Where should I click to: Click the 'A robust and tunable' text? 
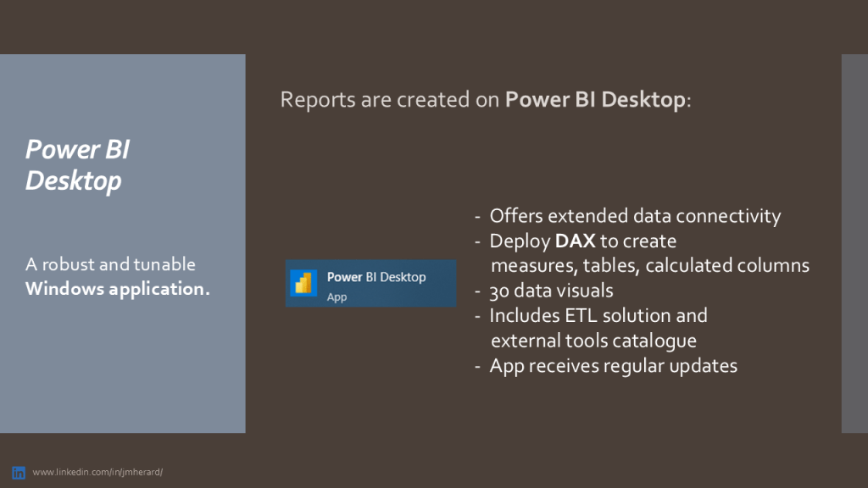coord(110,264)
